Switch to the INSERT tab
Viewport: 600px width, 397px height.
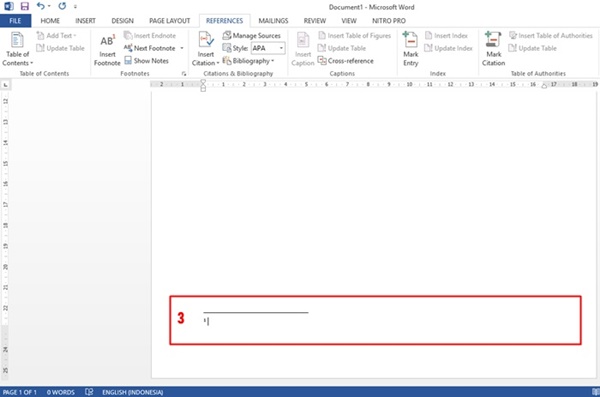85,21
